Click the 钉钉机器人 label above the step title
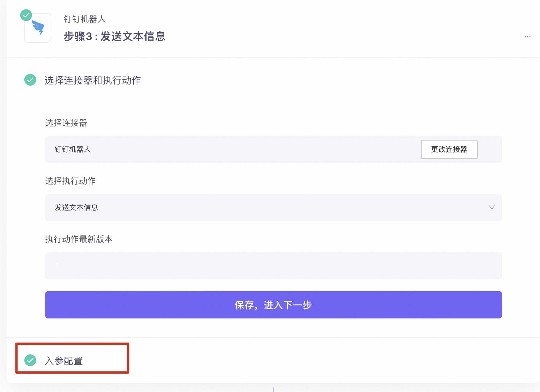Viewport: 540px width, 392px height. [85, 19]
